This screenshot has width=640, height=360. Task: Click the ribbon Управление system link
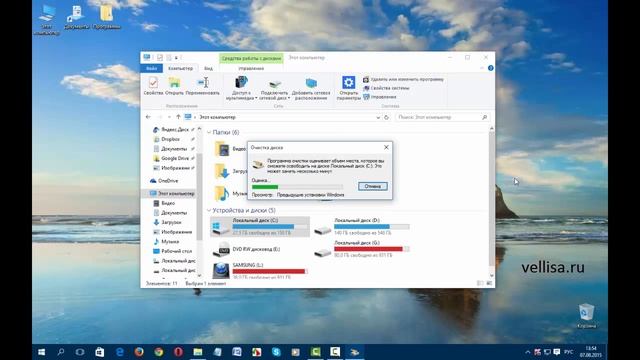click(380, 97)
